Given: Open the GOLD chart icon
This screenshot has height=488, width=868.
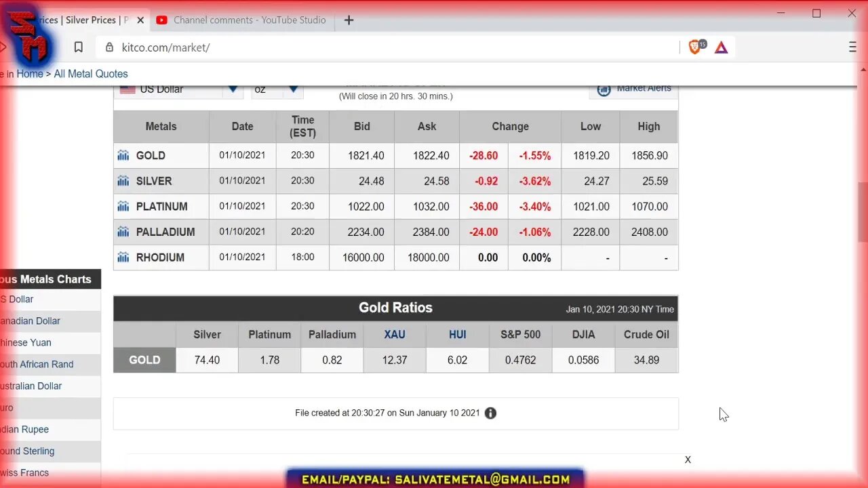Looking at the screenshot, I should point(123,156).
